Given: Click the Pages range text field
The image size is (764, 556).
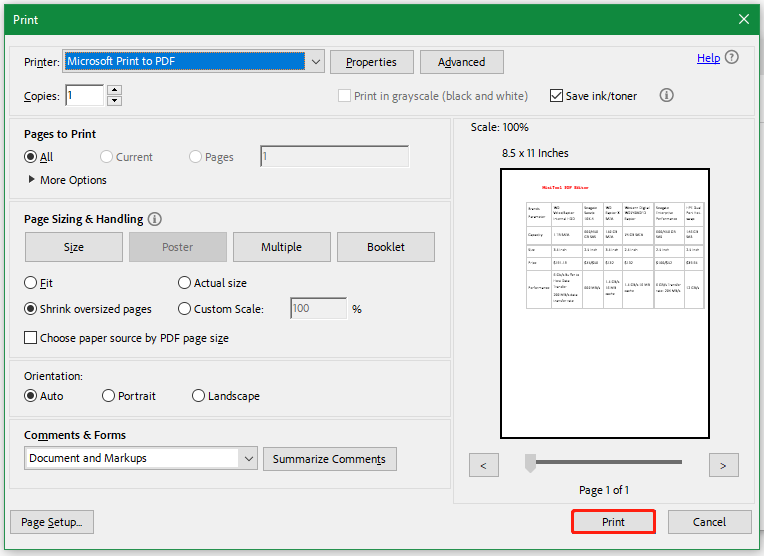Looking at the screenshot, I should (335, 156).
